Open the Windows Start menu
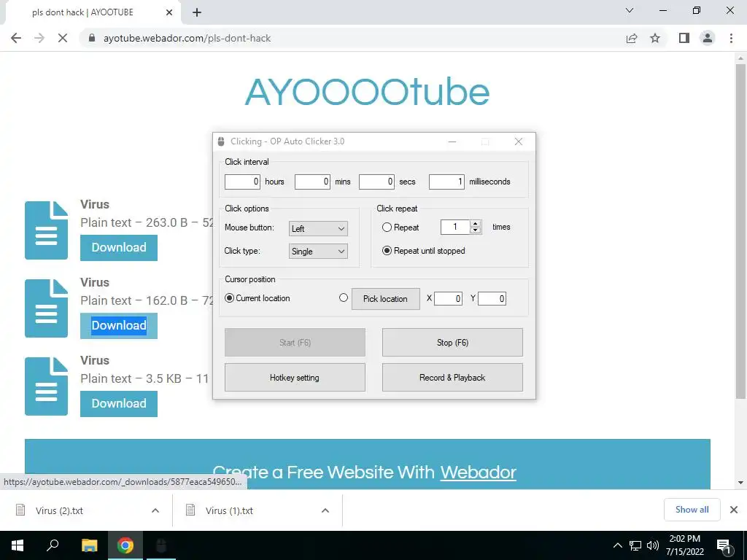Viewport: 747px width, 560px height. pyautogui.click(x=18, y=545)
